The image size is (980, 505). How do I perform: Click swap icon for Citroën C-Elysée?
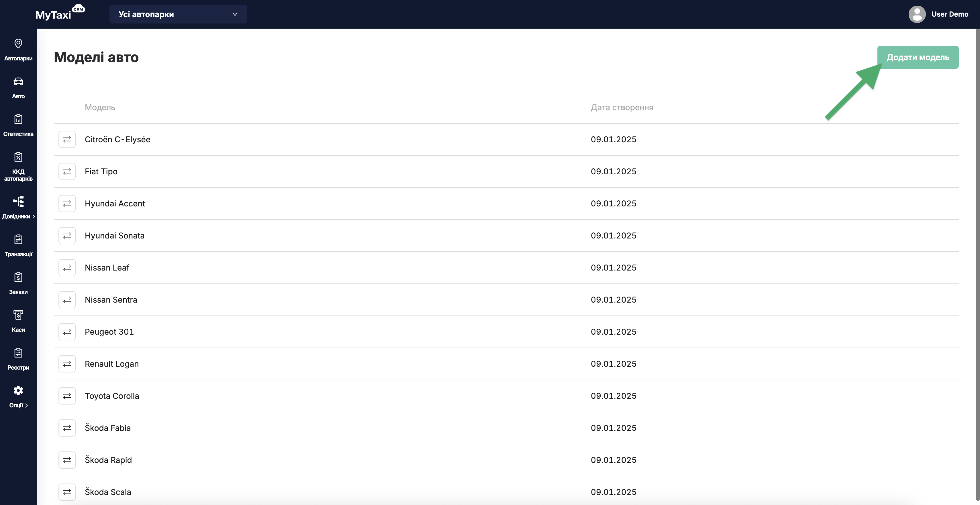(67, 139)
